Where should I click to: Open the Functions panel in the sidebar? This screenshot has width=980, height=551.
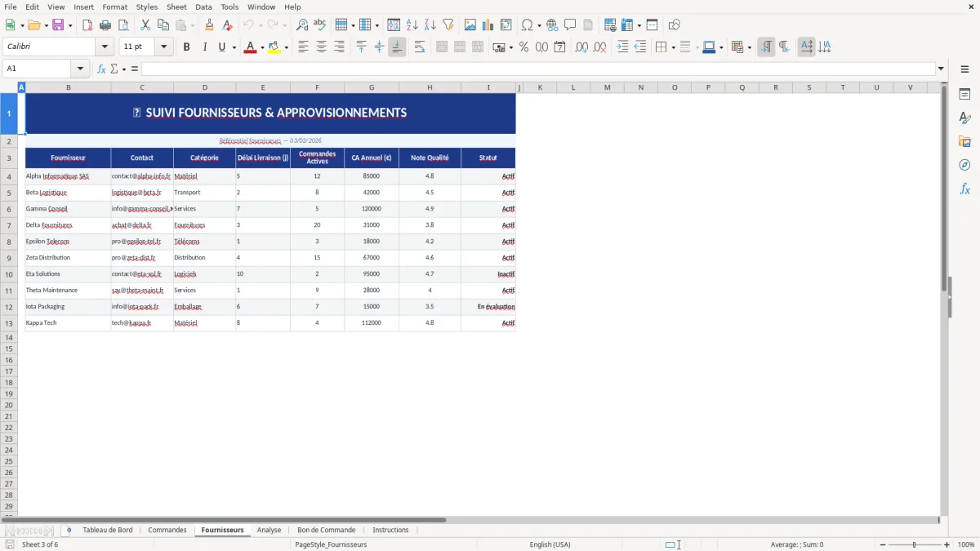965,189
